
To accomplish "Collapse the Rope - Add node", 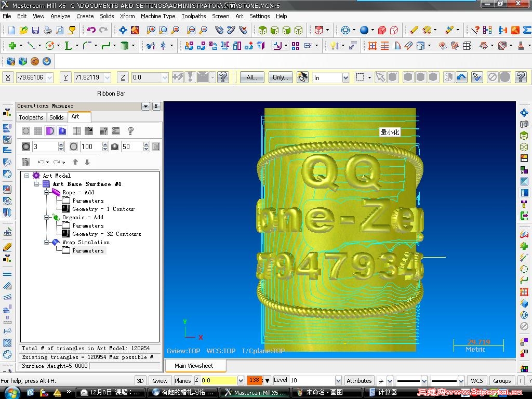I will click(x=46, y=192).
